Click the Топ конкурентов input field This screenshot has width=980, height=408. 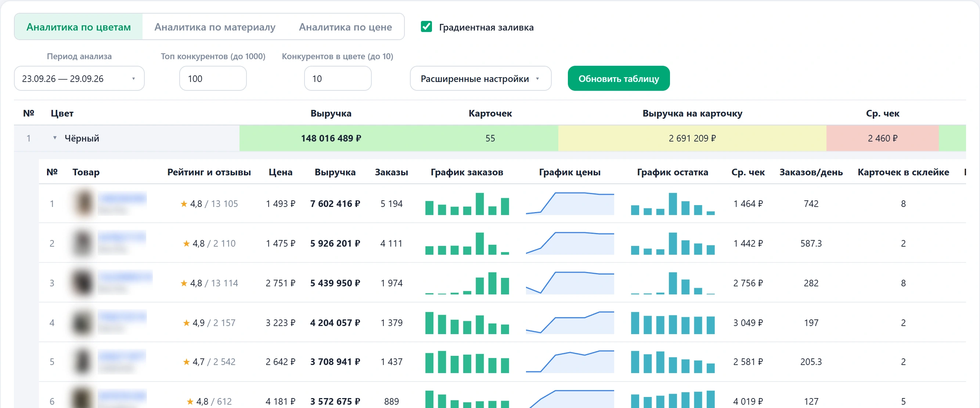(213, 78)
